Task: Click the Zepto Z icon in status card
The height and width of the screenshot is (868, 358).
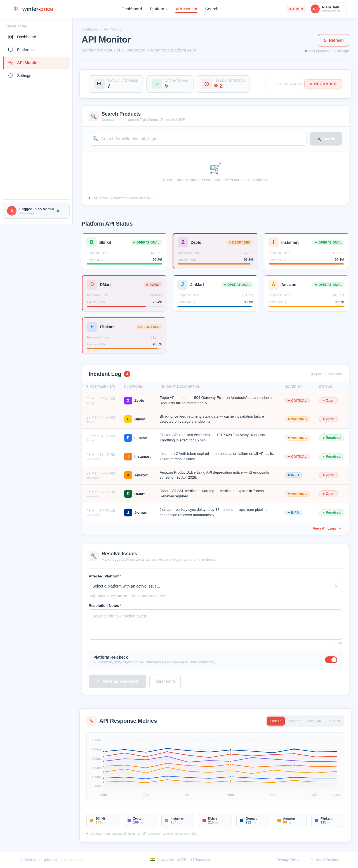Action: click(183, 242)
